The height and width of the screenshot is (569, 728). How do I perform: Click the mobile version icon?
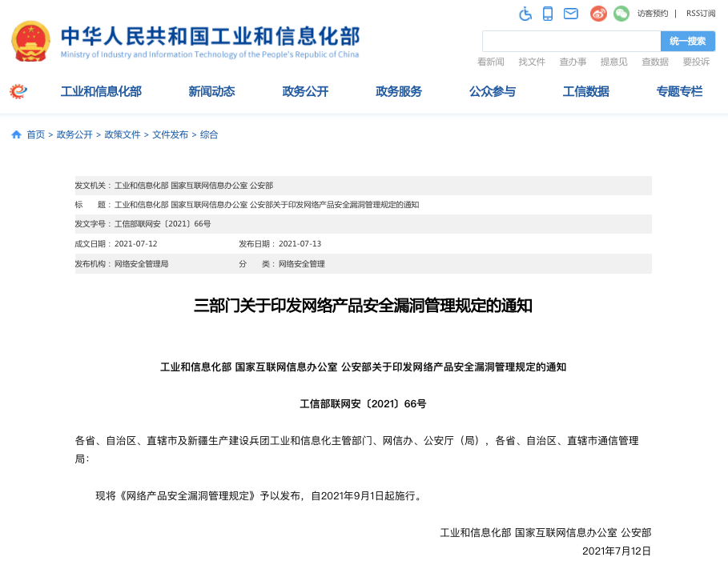click(x=548, y=14)
